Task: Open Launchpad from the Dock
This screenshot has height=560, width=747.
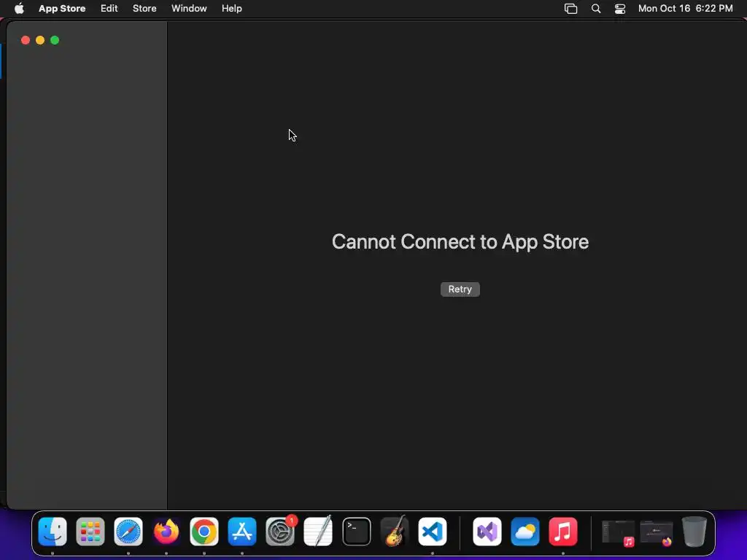Action: (90, 532)
